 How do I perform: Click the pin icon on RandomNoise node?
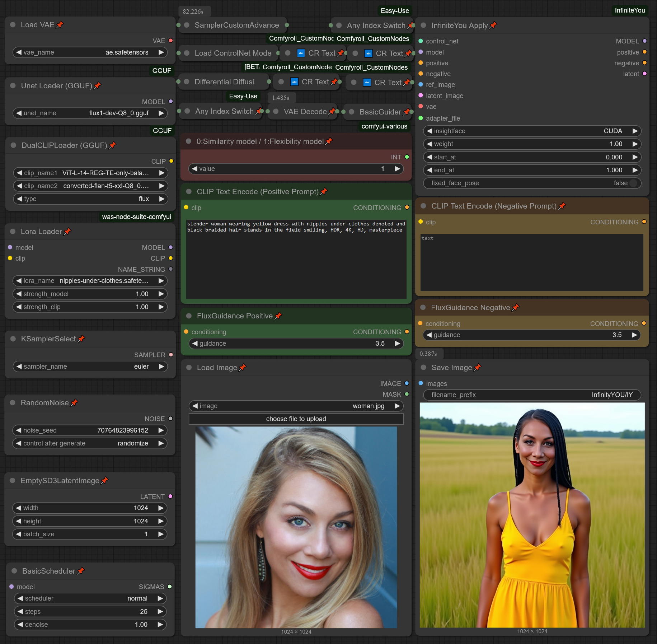[74, 403]
